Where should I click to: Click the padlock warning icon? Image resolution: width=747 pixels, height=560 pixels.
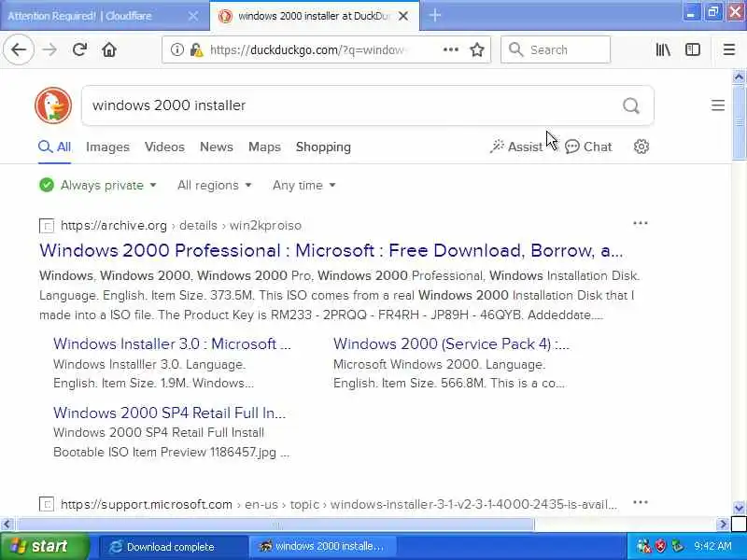coord(196,49)
